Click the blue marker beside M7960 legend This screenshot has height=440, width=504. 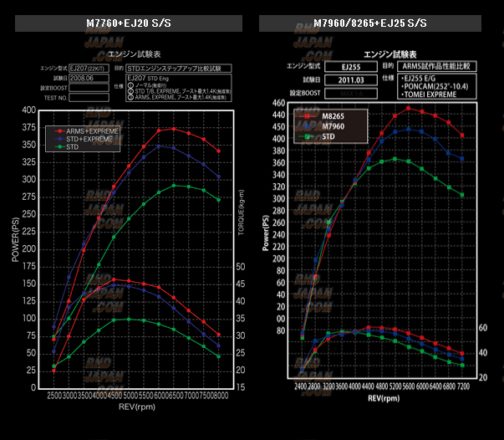pyautogui.click(x=308, y=126)
